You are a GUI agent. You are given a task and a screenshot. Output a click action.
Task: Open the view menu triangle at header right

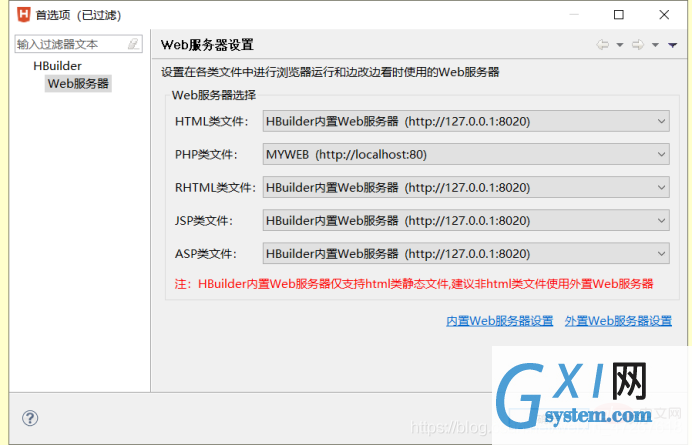[673, 45]
